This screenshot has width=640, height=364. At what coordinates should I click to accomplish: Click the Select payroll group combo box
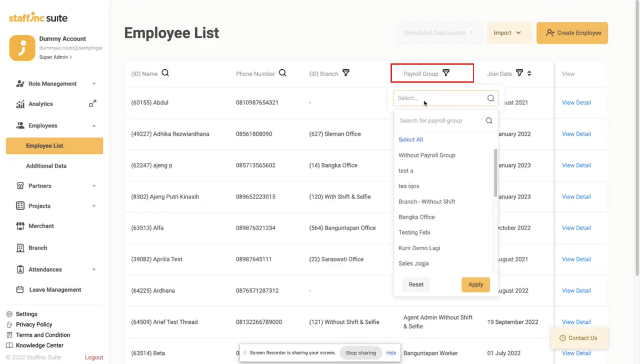(446, 98)
